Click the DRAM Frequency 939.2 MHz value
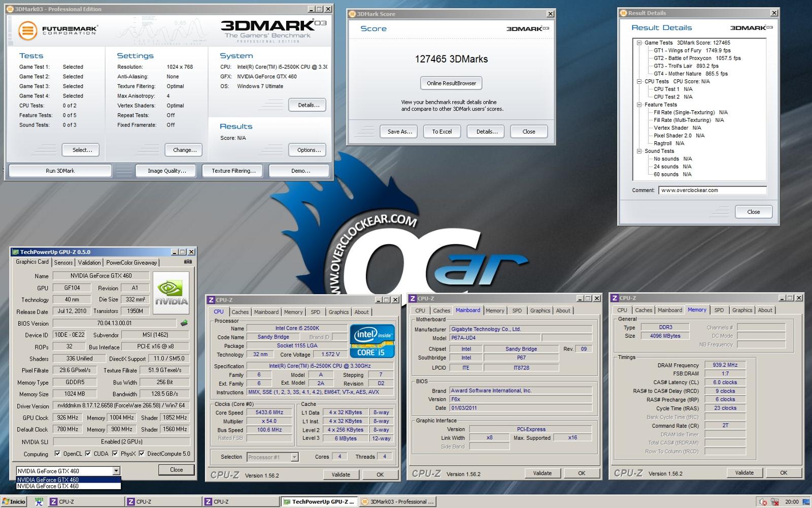812x508 pixels. 725,365
